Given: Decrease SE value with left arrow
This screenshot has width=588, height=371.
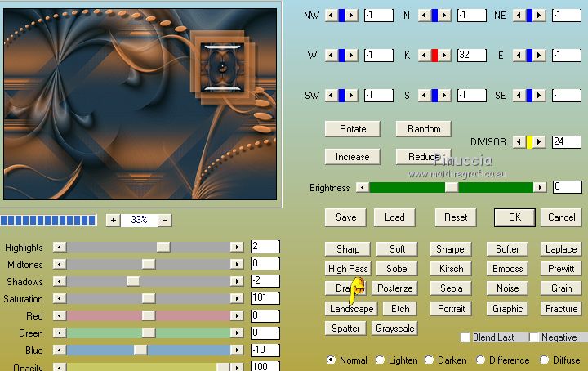Looking at the screenshot, I should tap(519, 96).
